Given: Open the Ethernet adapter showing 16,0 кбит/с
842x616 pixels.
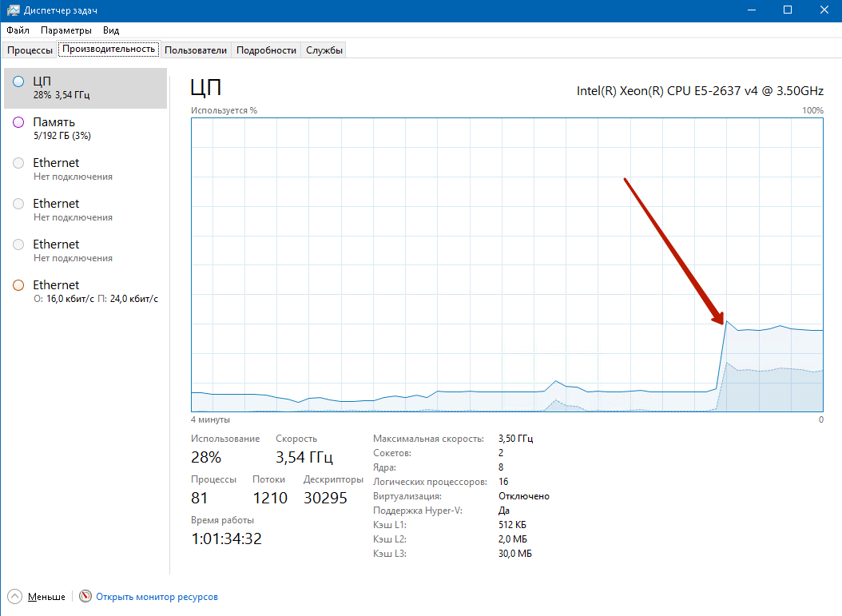Looking at the screenshot, I should pos(85,292).
